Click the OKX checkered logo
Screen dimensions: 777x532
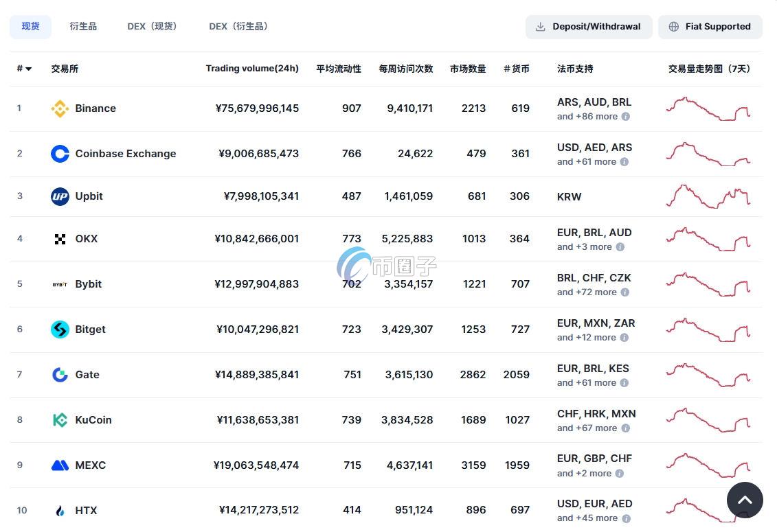click(x=60, y=238)
